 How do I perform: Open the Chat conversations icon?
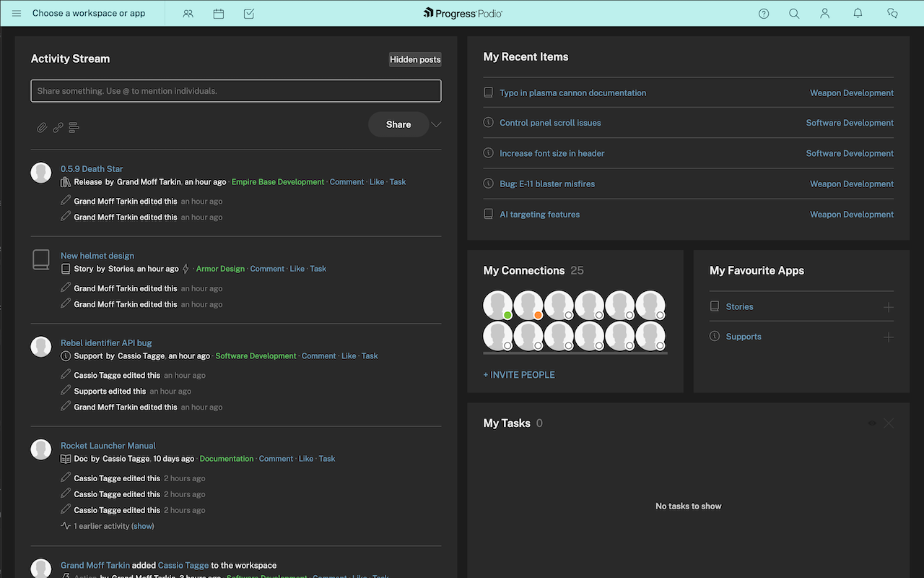892,13
